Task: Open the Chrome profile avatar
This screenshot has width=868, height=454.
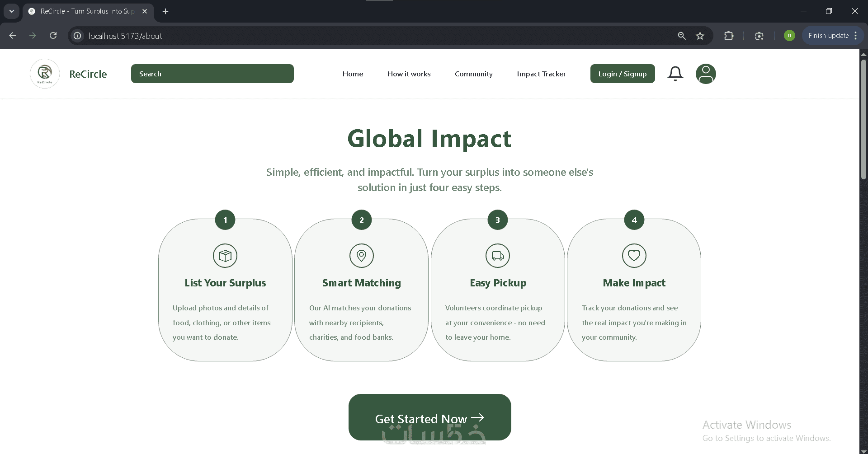Action: pos(789,36)
